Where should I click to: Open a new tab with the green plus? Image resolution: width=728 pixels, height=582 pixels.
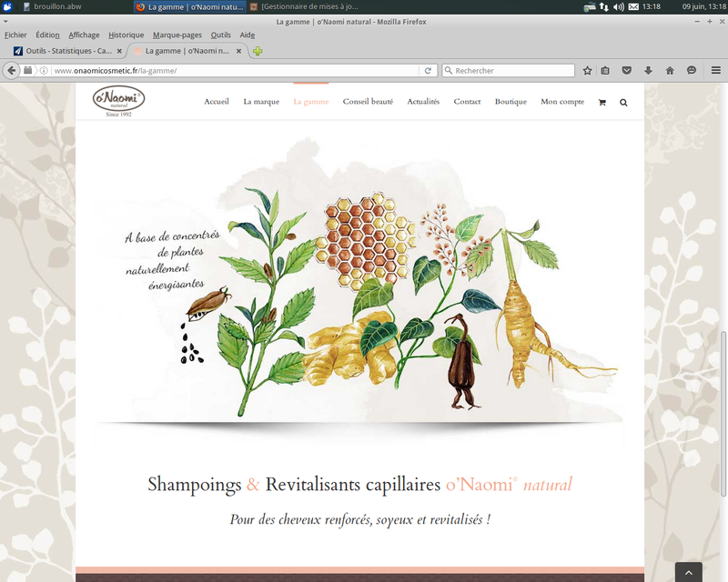tap(258, 51)
